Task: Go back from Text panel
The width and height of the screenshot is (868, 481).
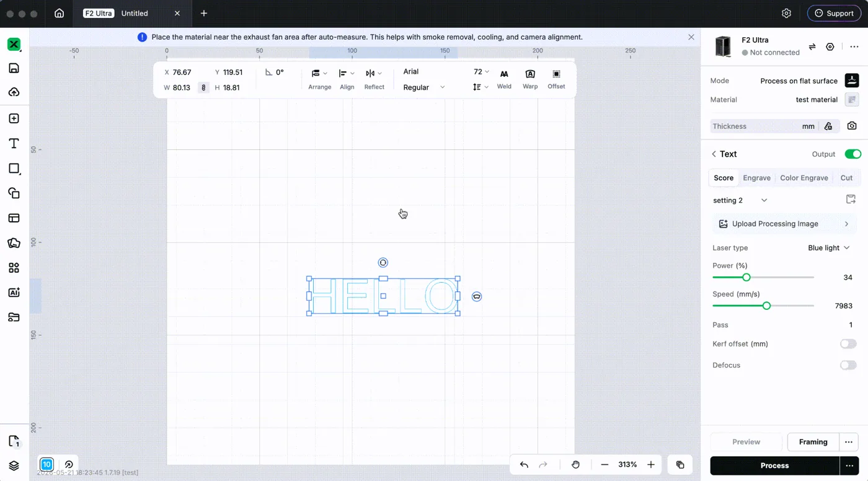Action: (x=714, y=154)
